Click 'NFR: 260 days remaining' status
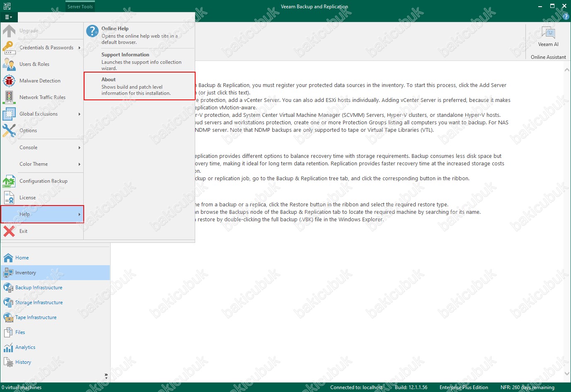Screen dimensions: 571x392 527,387
